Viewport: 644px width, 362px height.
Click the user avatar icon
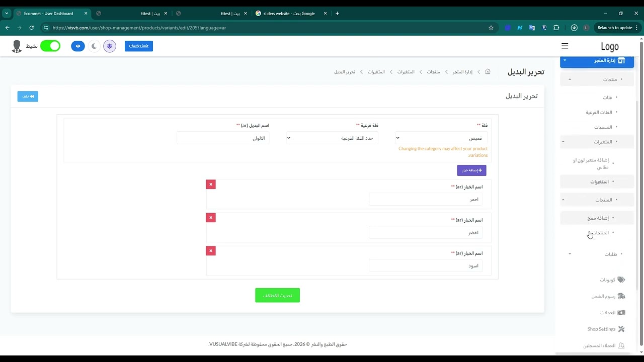tap(17, 46)
